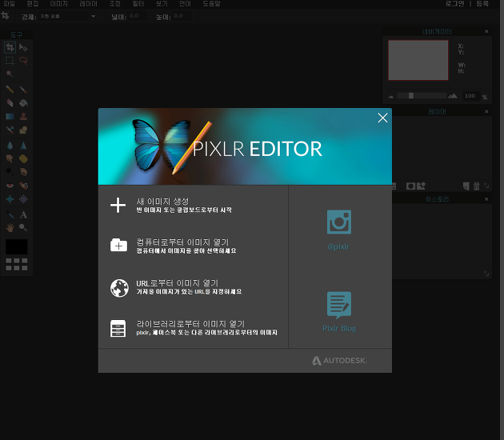Select the rectangular Marquee tool

[10, 61]
